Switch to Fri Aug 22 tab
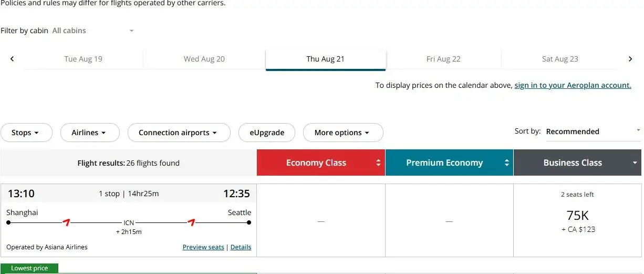This screenshot has height=274, width=644. 443,59
